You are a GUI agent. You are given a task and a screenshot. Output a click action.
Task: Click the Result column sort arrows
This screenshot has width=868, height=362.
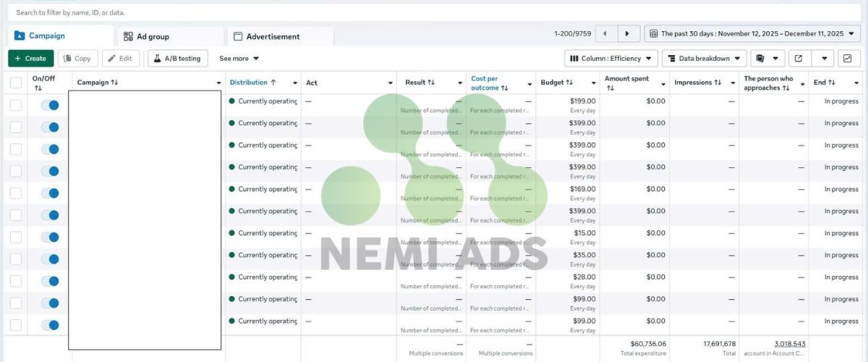click(431, 83)
